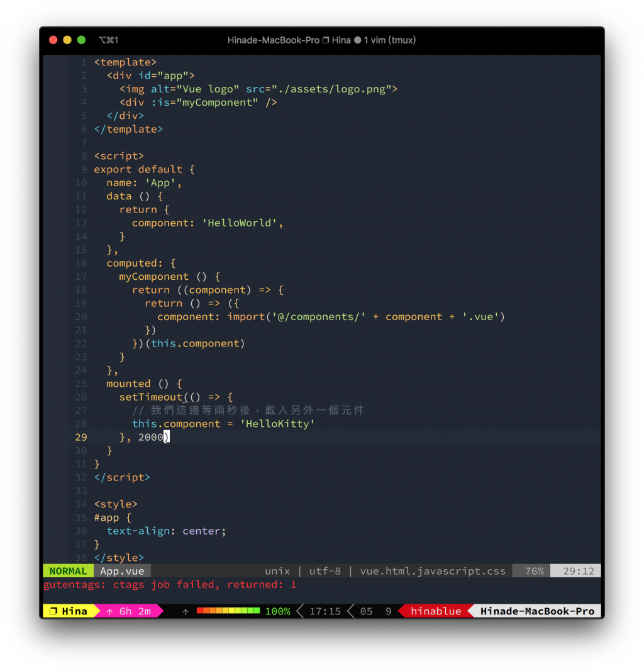Click the uptime arrow beside 6h 2m
Image resolution: width=644 pixels, height=671 pixels.
[109, 611]
